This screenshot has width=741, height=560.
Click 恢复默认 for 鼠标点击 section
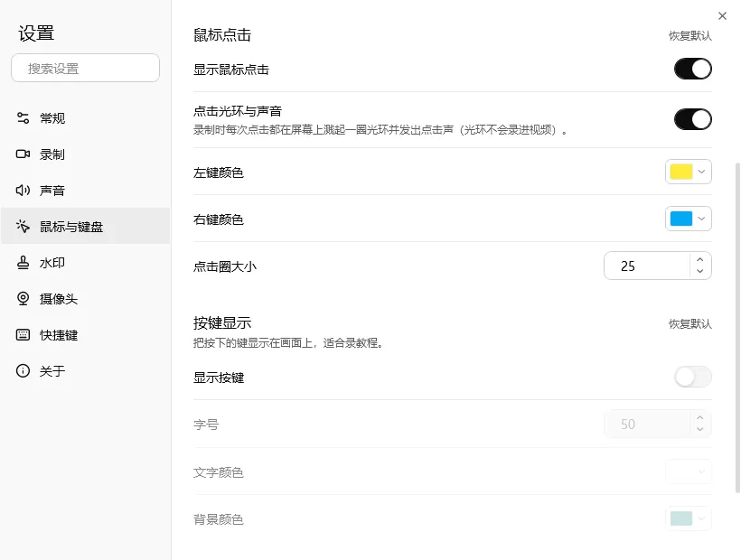690,36
